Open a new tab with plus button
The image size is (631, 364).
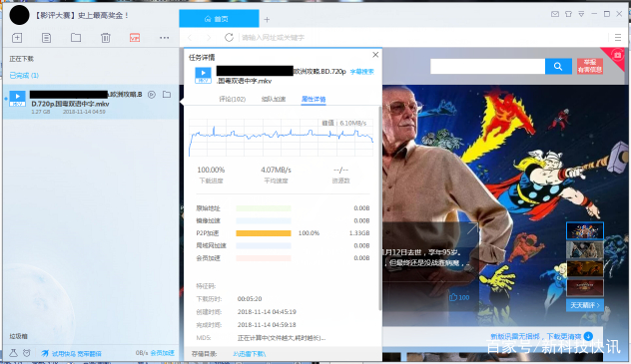point(267,19)
